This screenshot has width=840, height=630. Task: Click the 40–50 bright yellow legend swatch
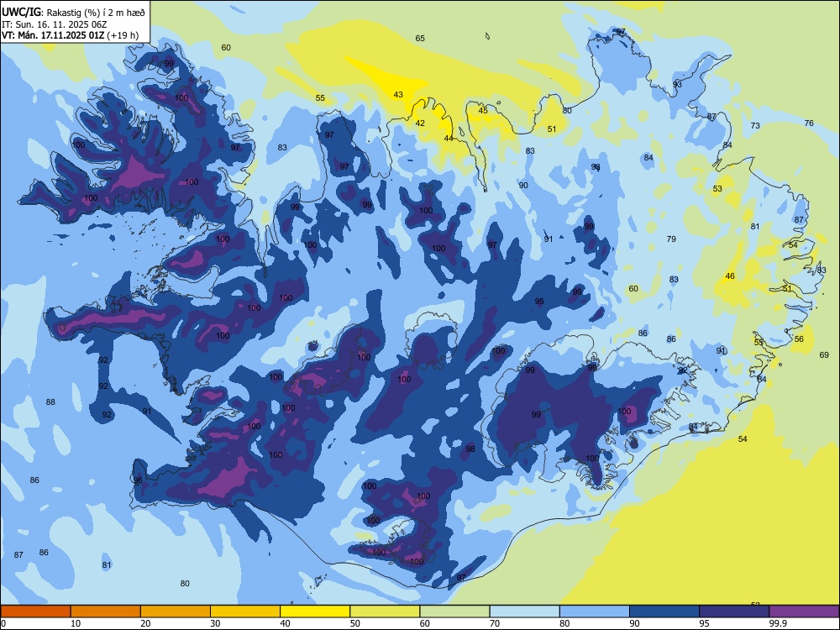coord(315,612)
